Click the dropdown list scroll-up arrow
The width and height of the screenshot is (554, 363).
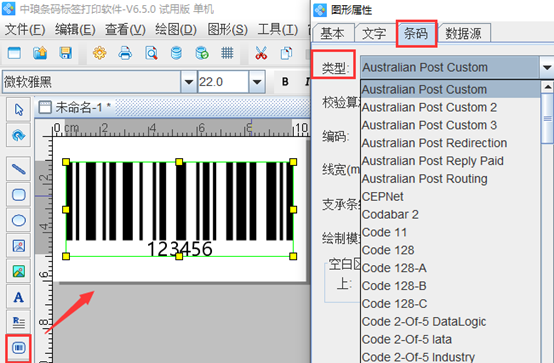click(547, 87)
